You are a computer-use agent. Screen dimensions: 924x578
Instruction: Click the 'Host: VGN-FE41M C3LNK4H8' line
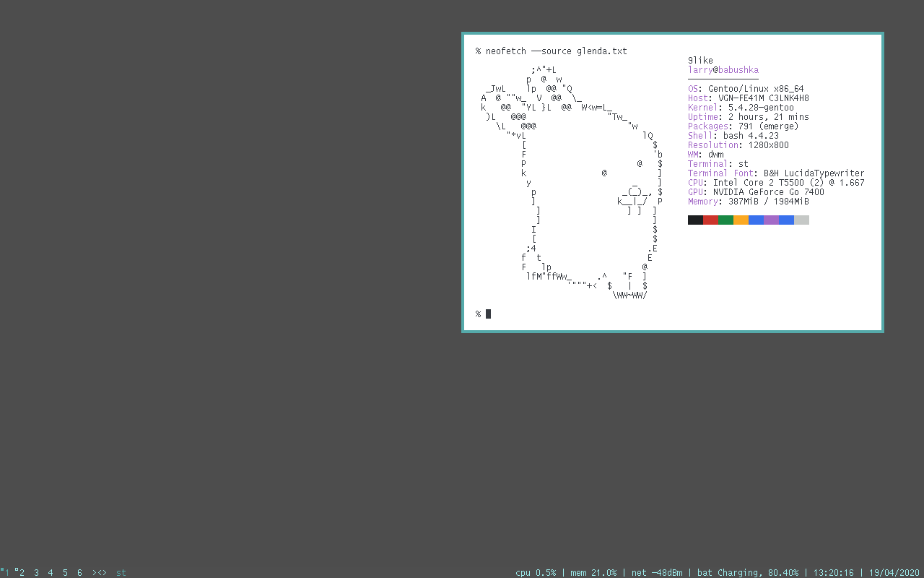coord(749,98)
